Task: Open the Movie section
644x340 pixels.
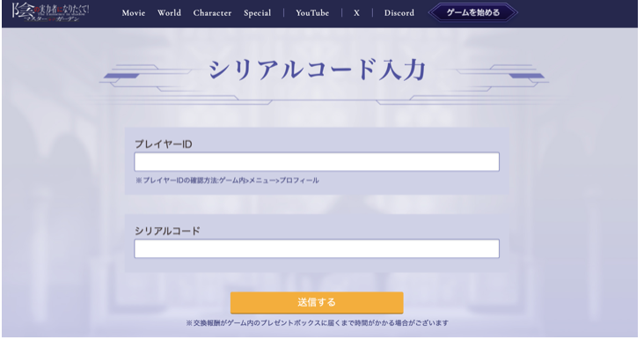Action: point(134,13)
